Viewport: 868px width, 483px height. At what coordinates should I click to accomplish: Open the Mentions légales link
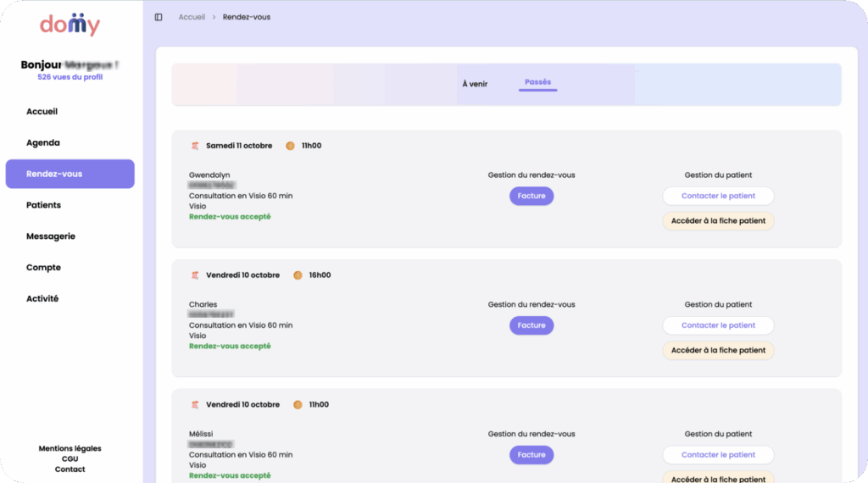[x=70, y=448]
